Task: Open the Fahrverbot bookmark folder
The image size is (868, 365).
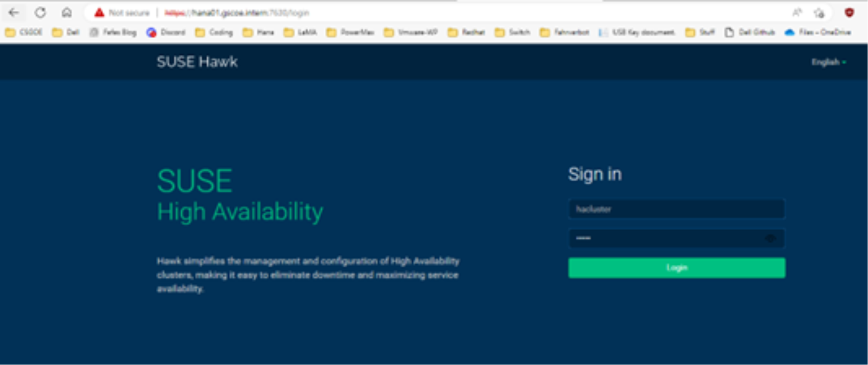Action: [x=564, y=32]
